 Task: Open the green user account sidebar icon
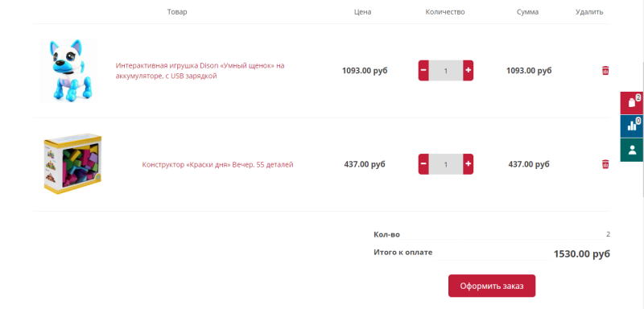pyautogui.click(x=632, y=150)
